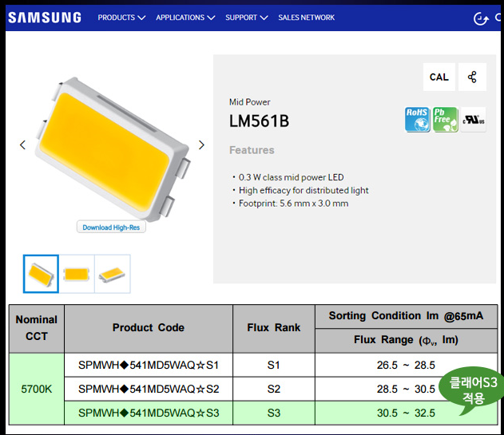Click 'Footprint: 5.6 mm x 3.0 mm' text
Viewport: 504px width, 435px height.
(x=293, y=204)
